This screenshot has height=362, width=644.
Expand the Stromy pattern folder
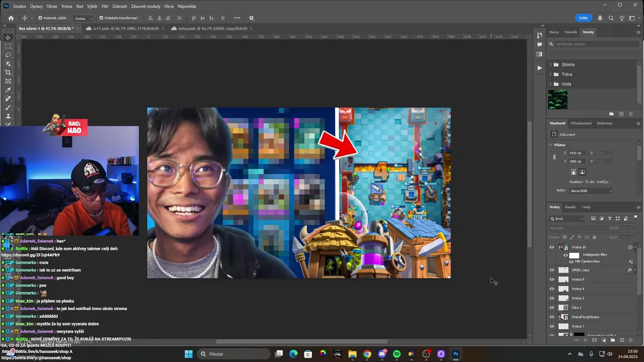pos(550,65)
